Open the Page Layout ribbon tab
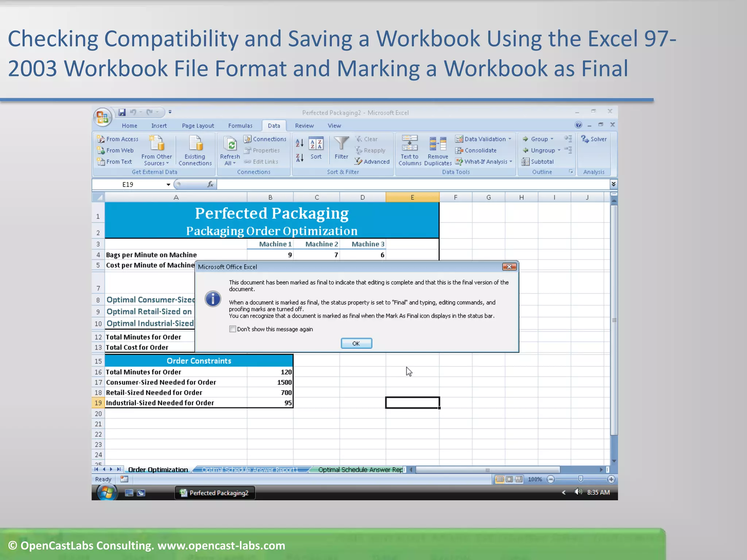Viewport: 747px width, 560px height. click(198, 126)
